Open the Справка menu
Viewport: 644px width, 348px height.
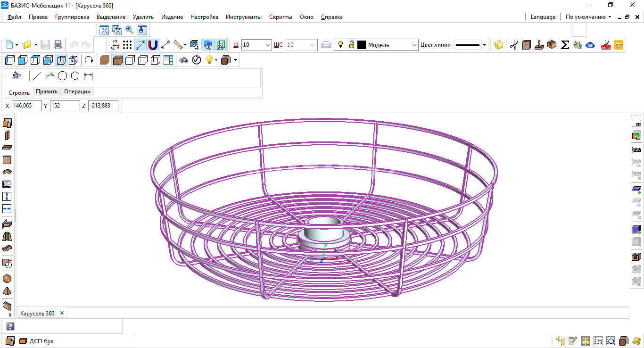332,17
